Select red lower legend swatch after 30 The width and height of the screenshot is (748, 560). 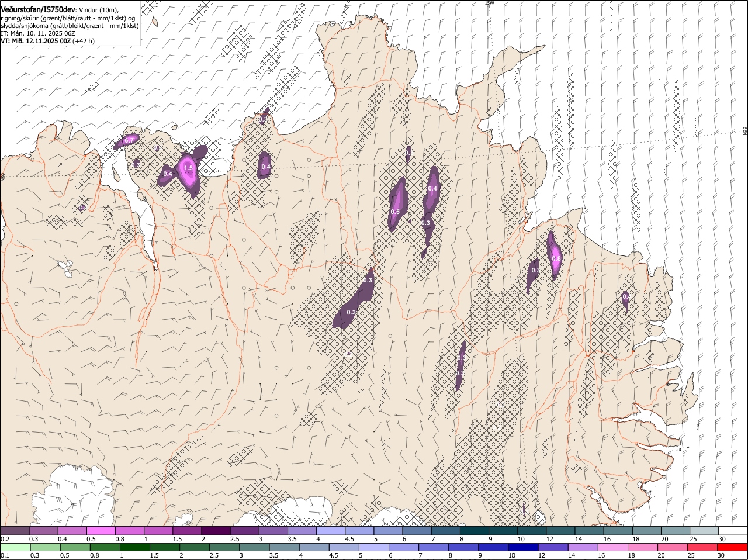click(x=732, y=547)
